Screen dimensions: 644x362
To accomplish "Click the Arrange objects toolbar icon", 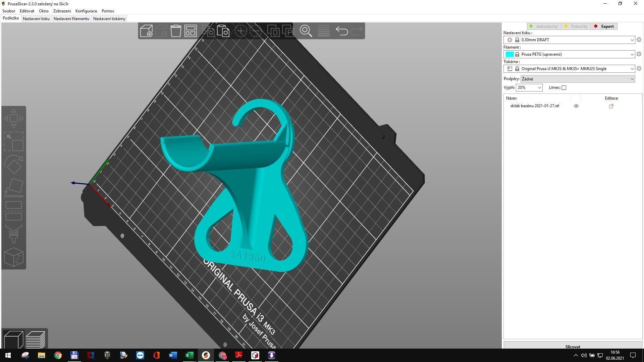I will [191, 31].
